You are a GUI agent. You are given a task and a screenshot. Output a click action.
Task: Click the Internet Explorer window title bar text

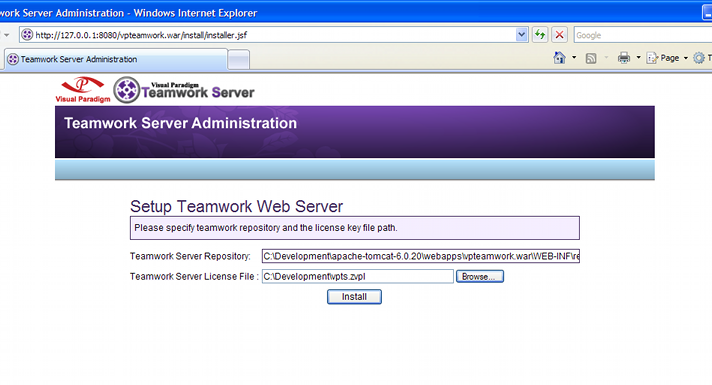[x=129, y=13]
